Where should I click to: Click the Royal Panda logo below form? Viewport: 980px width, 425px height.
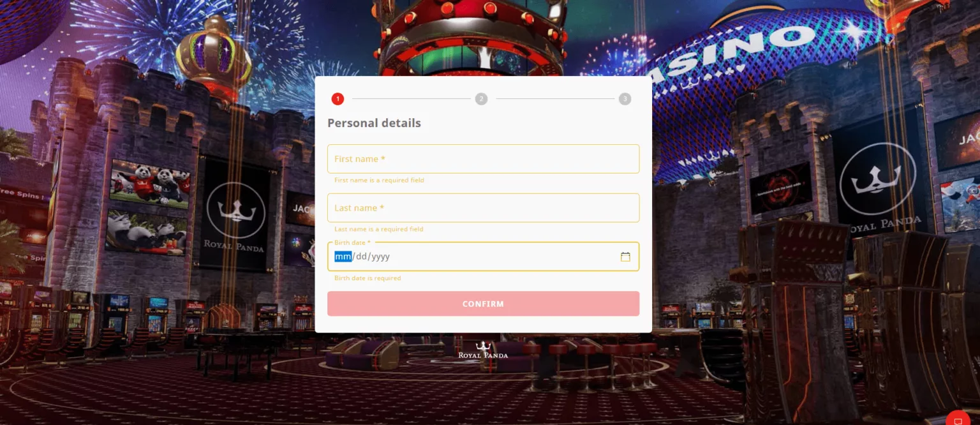[x=483, y=350]
